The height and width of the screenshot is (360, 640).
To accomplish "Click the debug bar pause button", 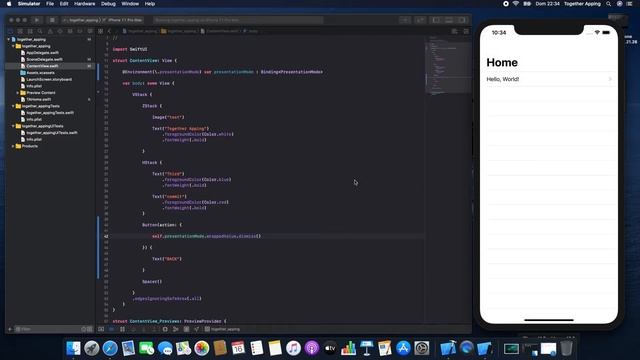I will 122,329.
